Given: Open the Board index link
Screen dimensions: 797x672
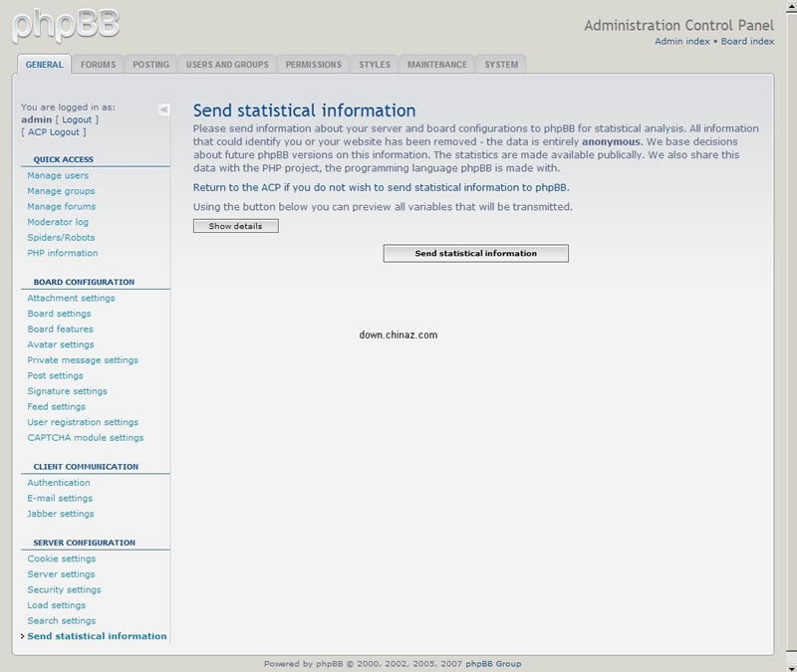Looking at the screenshot, I should click(747, 41).
